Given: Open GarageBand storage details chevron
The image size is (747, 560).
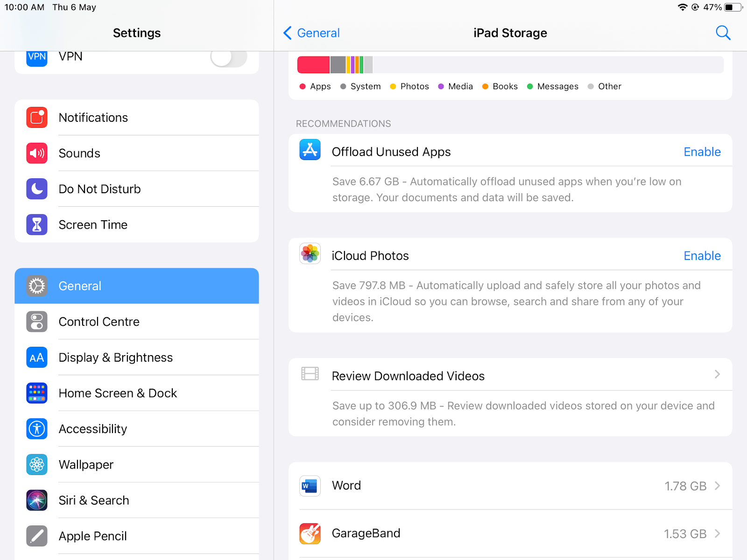Looking at the screenshot, I should (x=717, y=533).
